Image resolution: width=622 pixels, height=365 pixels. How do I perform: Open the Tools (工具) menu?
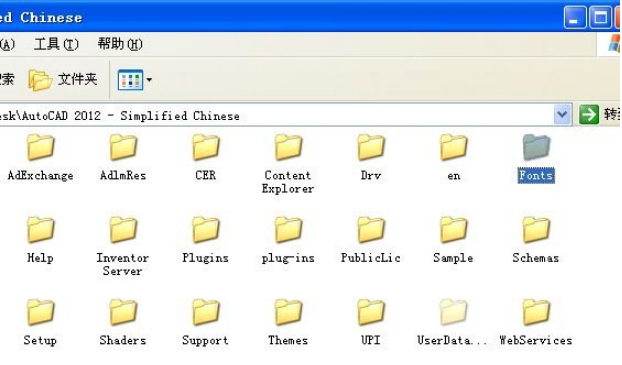point(56,44)
